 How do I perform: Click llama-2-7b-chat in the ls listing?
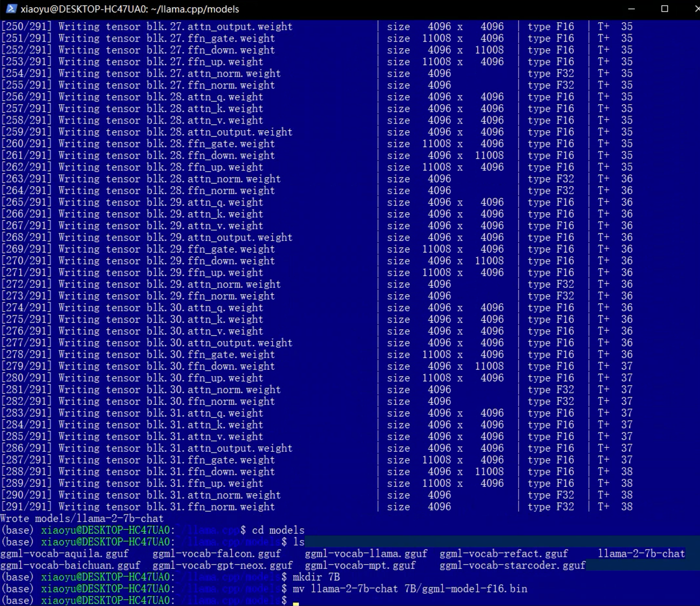(641, 554)
